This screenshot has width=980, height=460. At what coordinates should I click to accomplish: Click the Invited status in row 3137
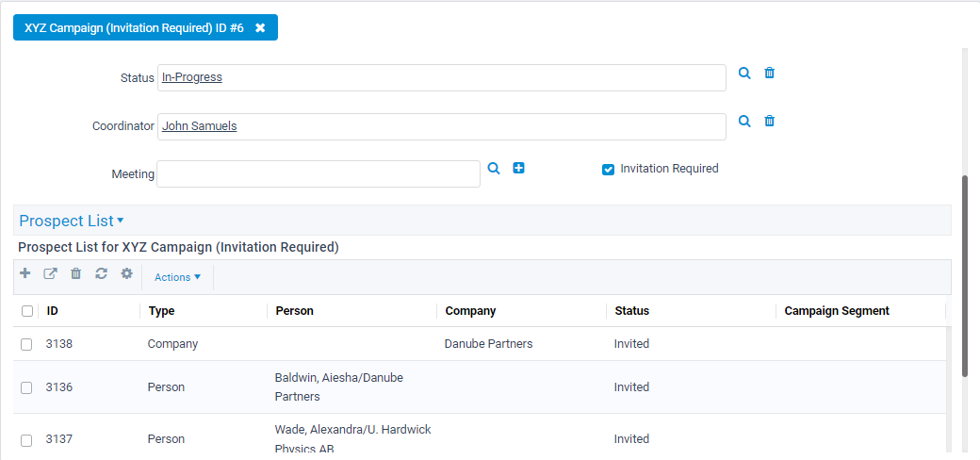coord(631,438)
